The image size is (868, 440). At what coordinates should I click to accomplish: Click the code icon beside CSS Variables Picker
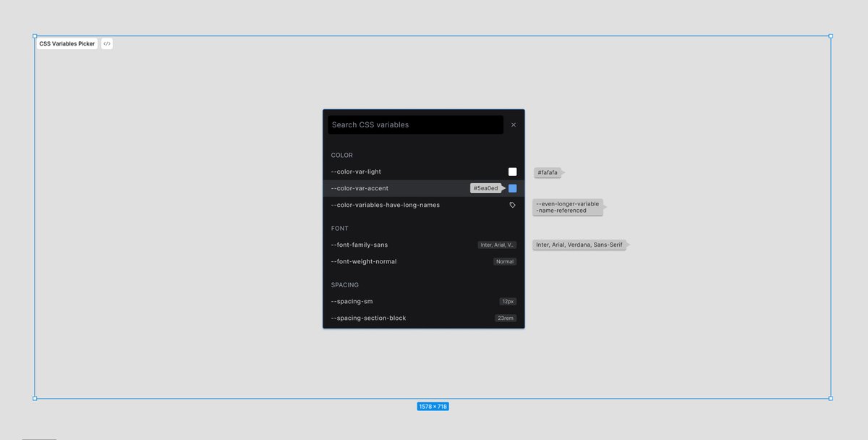click(107, 44)
